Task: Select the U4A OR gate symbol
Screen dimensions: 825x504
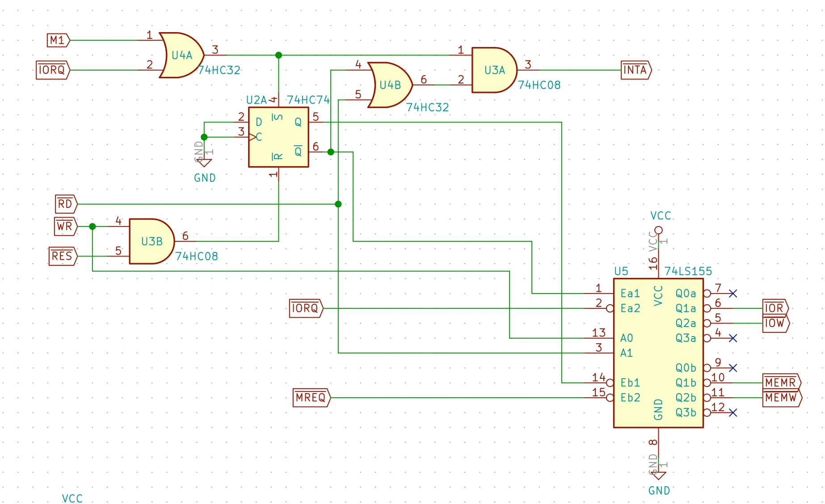Action: pos(182,55)
